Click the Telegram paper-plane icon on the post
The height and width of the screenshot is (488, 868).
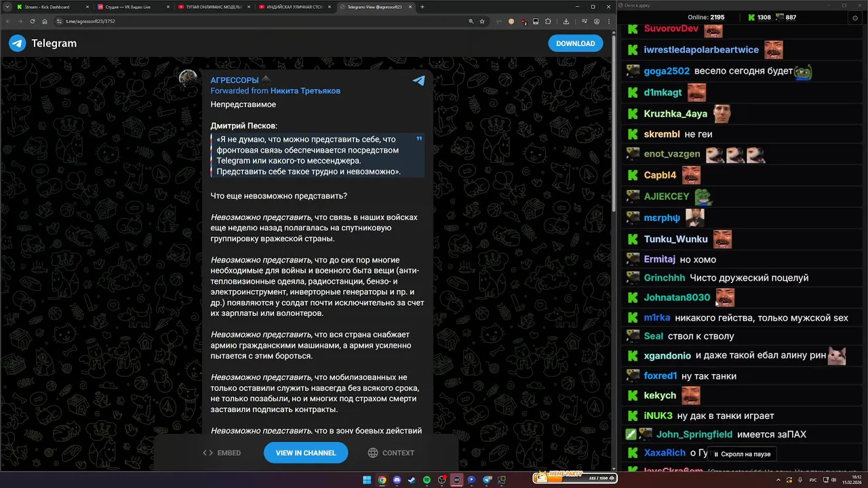419,81
